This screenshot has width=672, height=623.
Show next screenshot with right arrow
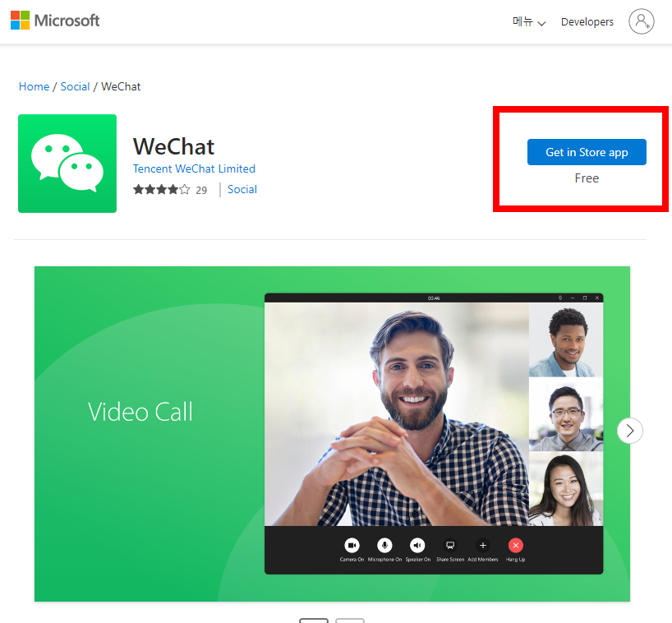[629, 431]
